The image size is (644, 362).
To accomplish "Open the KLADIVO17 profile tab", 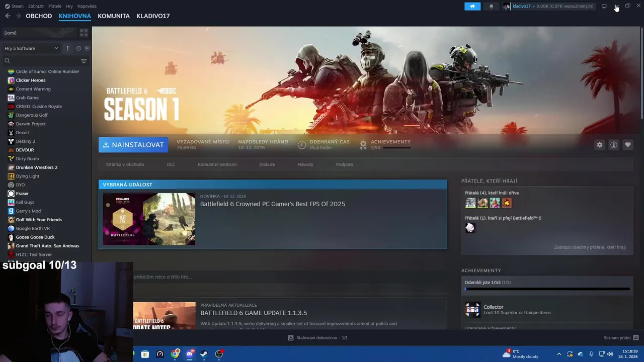I will tap(153, 16).
